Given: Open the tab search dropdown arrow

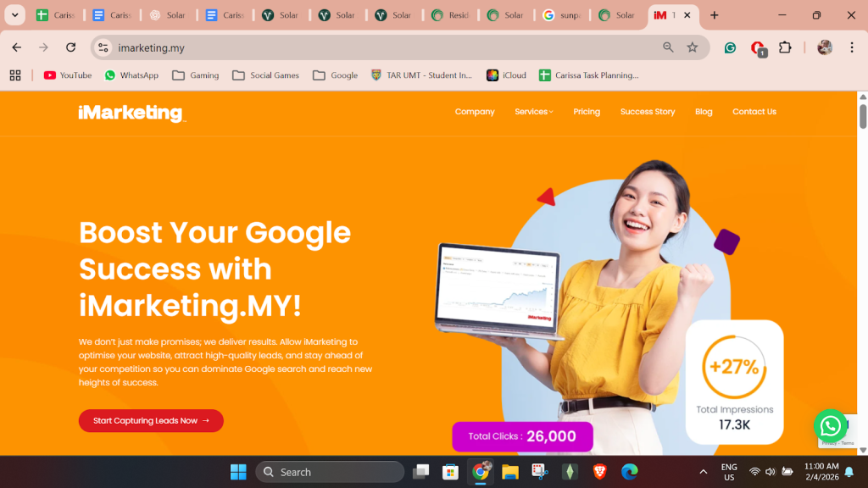Looking at the screenshot, I should pyautogui.click(x=15, y=15).
